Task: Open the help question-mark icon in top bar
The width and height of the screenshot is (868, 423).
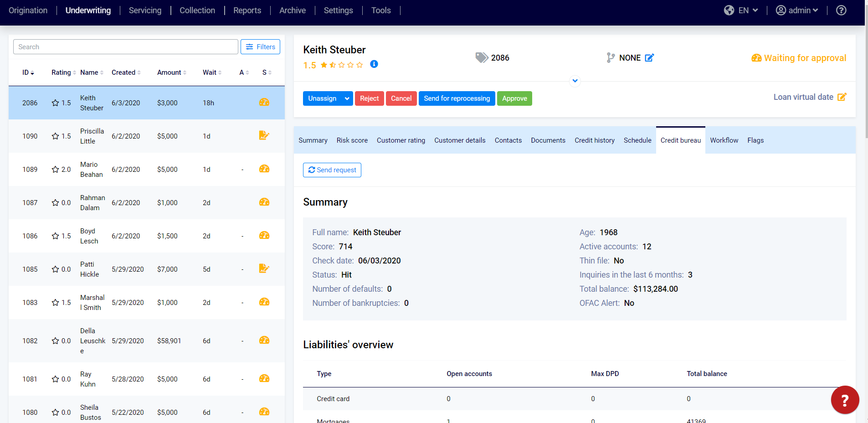Action: 841,10
